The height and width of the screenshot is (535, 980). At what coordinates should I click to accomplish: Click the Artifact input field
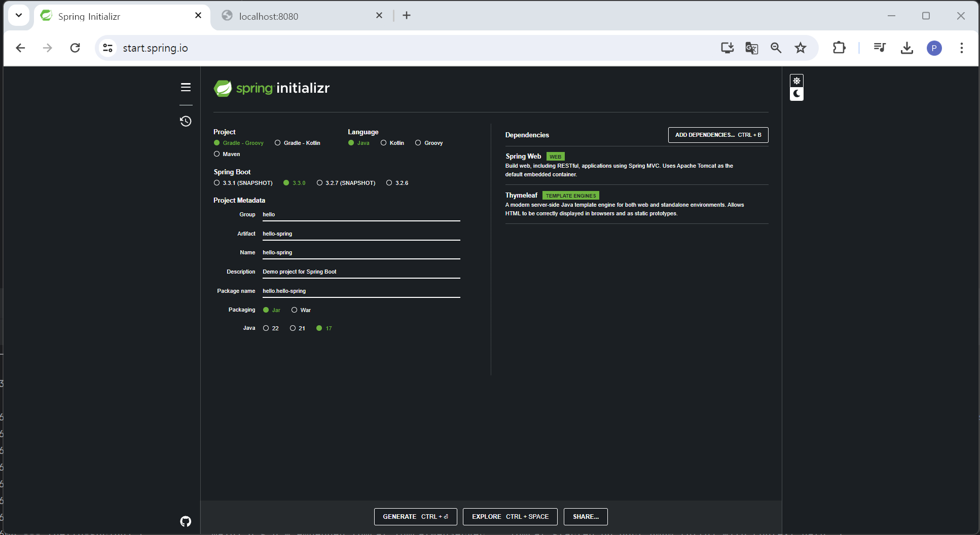click(361, 234)
